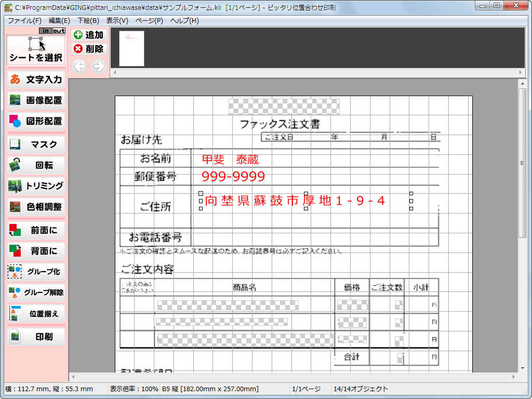Switch unit to out
The image size is (532, 399).
click(x=59, y=31)
